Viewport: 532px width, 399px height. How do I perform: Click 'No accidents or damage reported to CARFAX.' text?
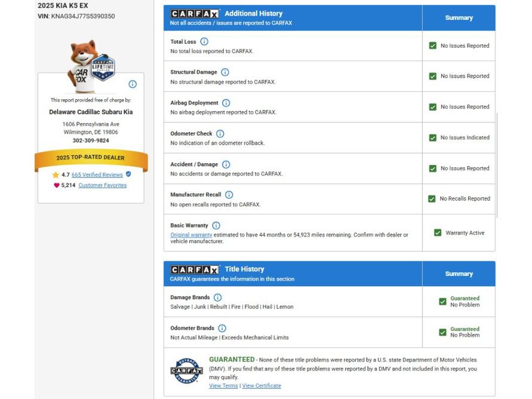pos(226,174)
